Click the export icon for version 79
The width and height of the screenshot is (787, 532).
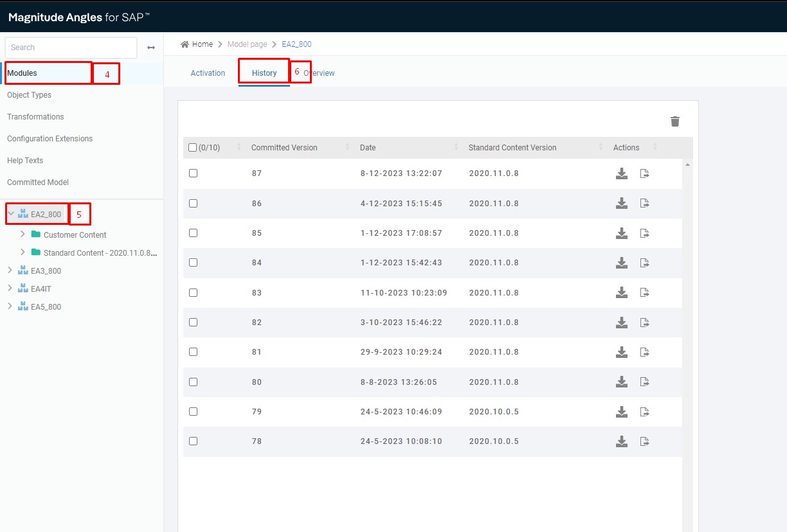tap(645, 412)
